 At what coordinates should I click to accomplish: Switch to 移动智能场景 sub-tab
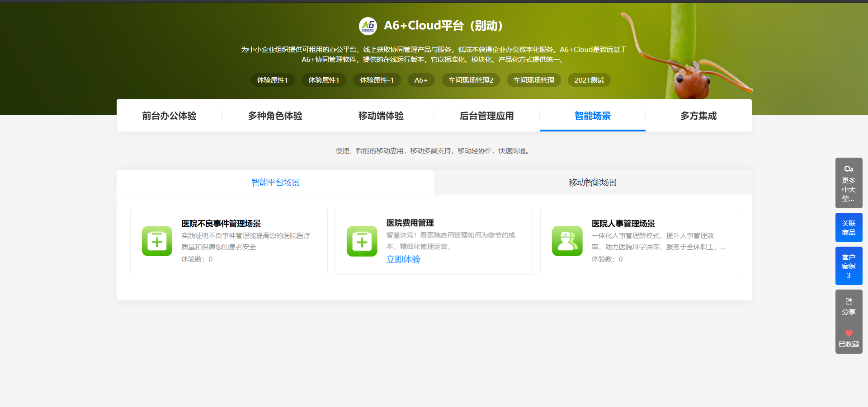[x=593, y=182]
